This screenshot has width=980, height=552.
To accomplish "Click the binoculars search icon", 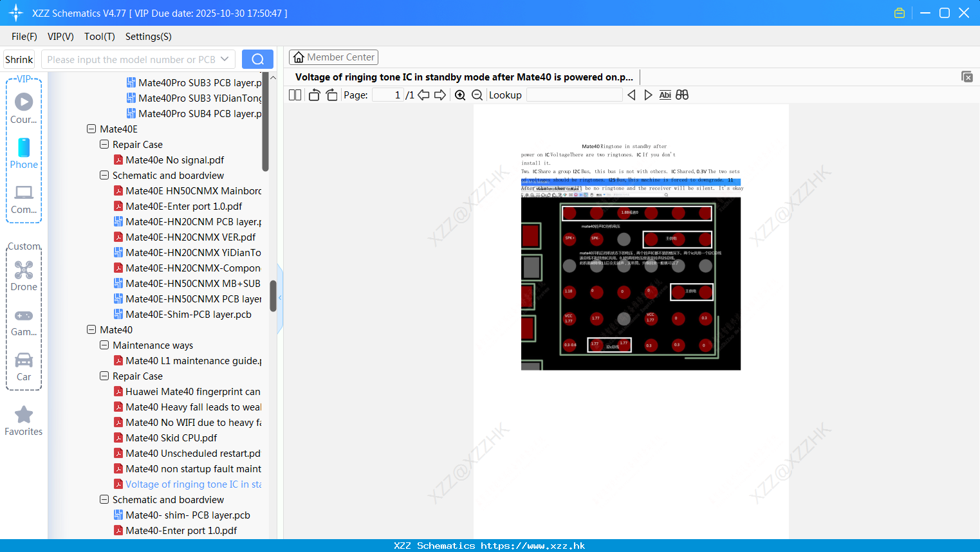I will [682, 95].
